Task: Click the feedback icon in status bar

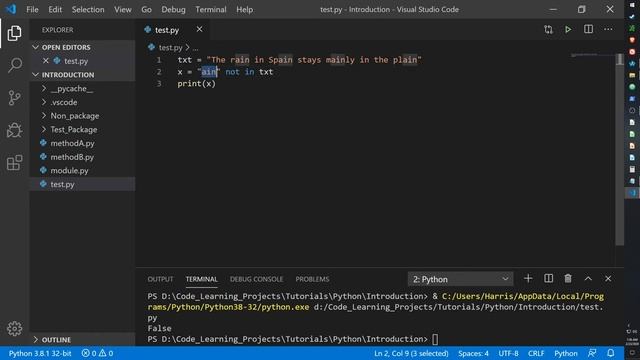Action: 592,353
